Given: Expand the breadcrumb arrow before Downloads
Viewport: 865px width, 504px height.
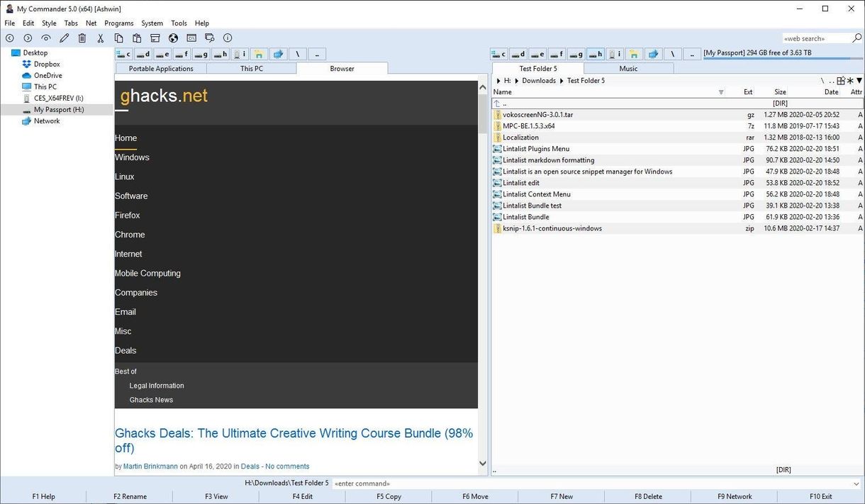Looking at the screenshot, I should pos(517,81).
